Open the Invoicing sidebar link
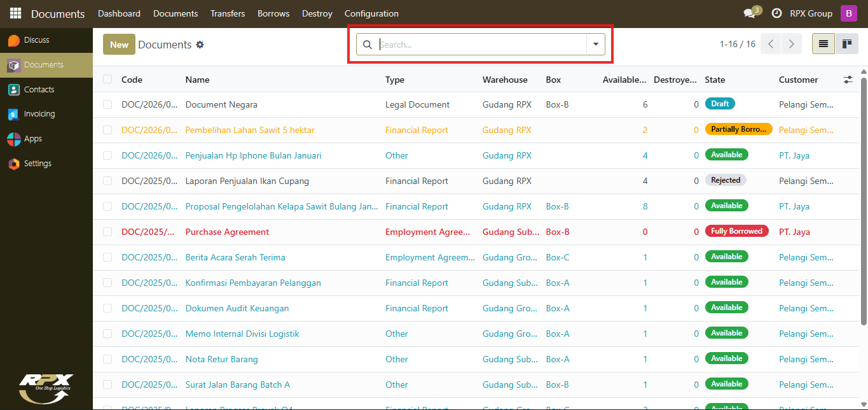The height and width of the screenshot is (410, 868). 46,115
